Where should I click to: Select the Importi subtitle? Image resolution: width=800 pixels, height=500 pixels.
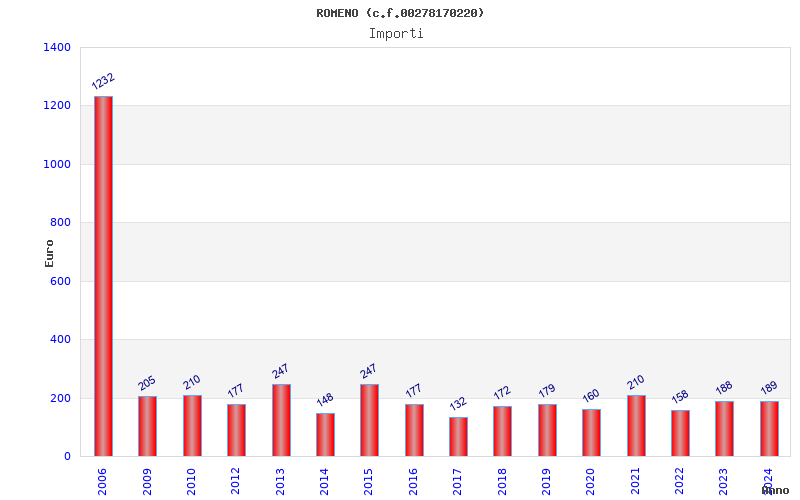396,34
